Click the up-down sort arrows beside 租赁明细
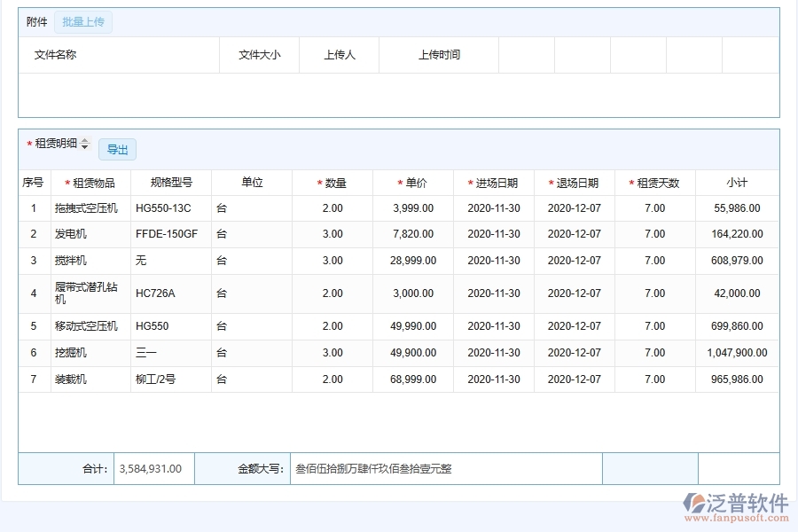The width and height of the screenshot is (798, 532). coord(84,143)
